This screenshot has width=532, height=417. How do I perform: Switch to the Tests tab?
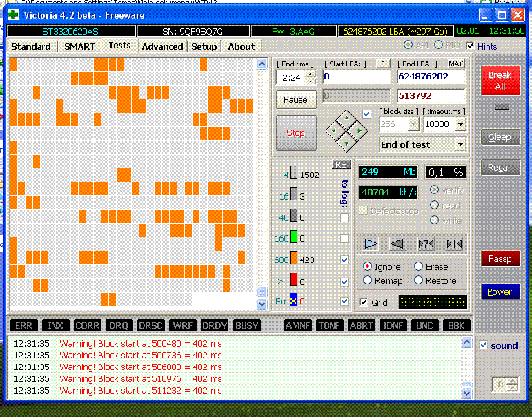(x=120, y=46)
